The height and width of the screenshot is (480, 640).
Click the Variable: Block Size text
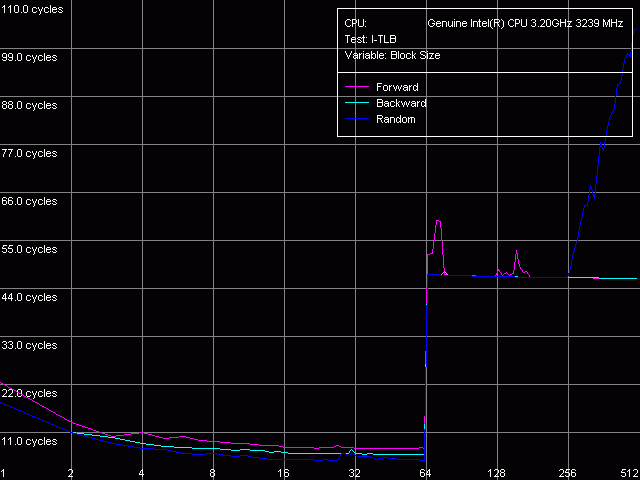tap(385, 55)
